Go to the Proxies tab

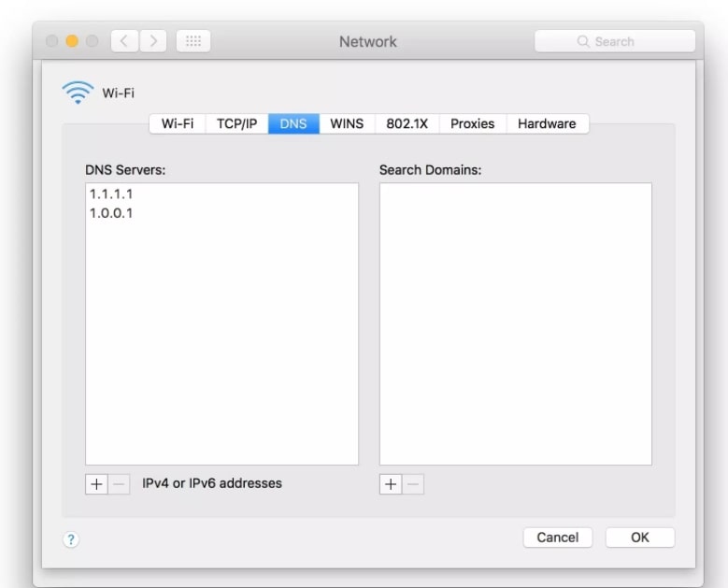[472, 123]
